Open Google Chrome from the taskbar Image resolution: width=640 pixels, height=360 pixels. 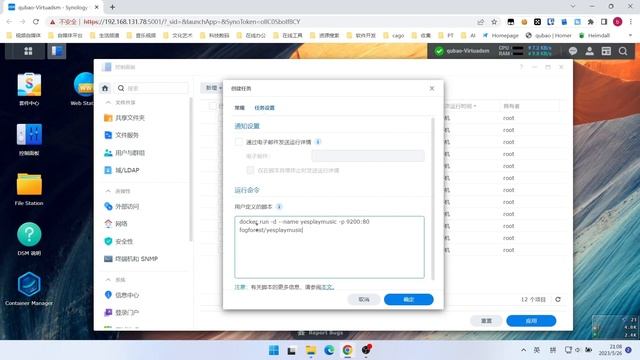[x=347, y=350]
